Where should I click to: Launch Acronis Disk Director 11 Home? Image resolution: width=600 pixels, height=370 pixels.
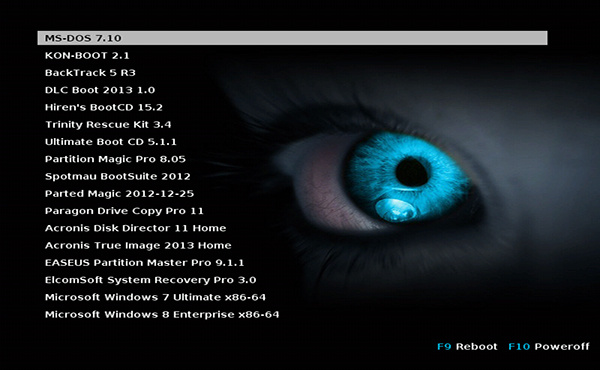coord(135,228)
